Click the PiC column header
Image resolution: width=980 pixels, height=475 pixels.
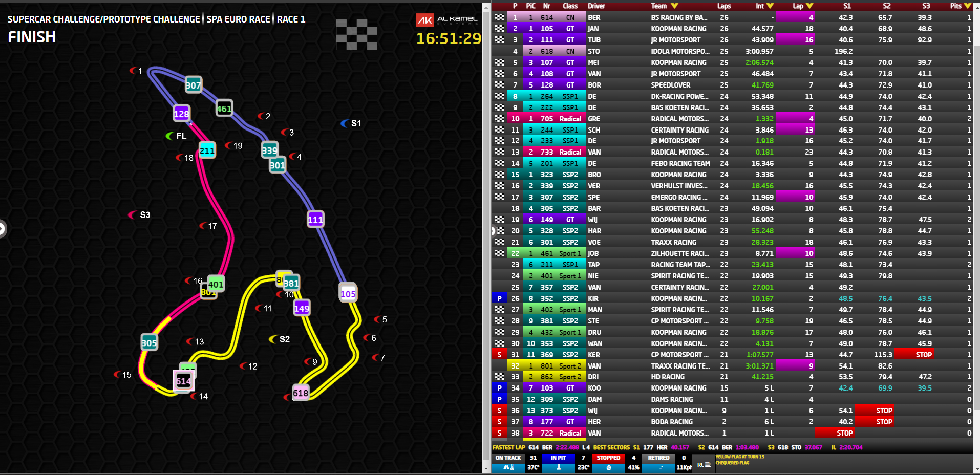[531, 6]
